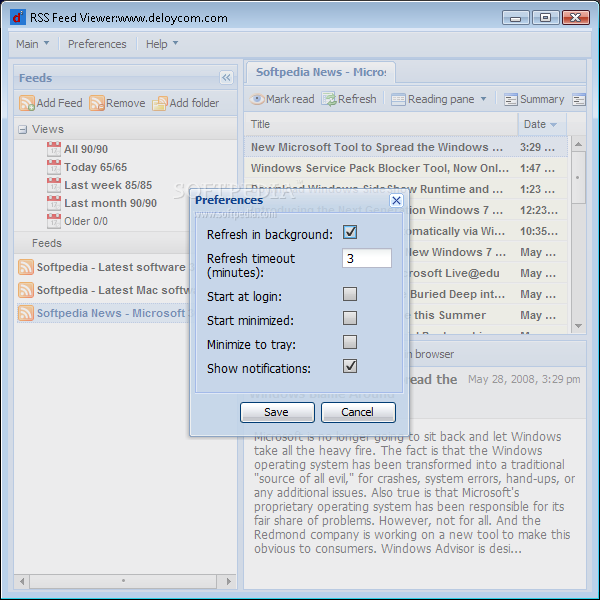Click the cut-off view icon after Summary
Screen dimensions: 600x600
pyautogui.click(x=579, y=99)
